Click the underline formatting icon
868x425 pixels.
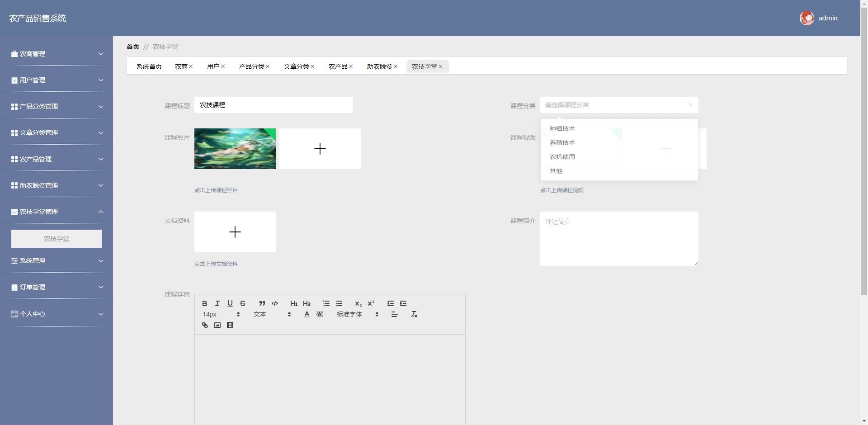(x=230, y=303)
